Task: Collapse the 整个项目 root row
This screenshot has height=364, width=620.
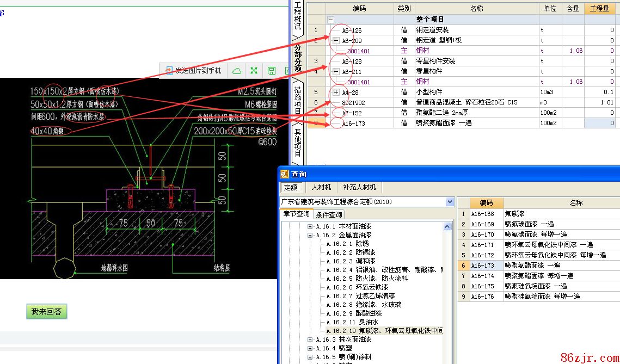Action: [x=330, y=20]
